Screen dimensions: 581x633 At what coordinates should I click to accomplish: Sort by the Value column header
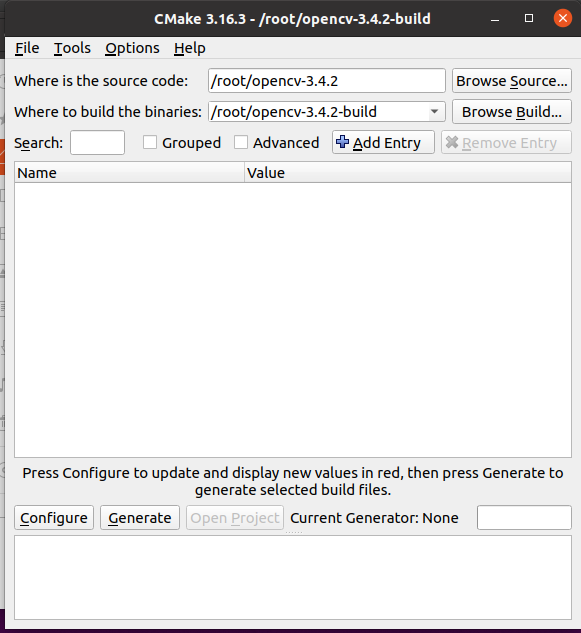coord(408,173)
